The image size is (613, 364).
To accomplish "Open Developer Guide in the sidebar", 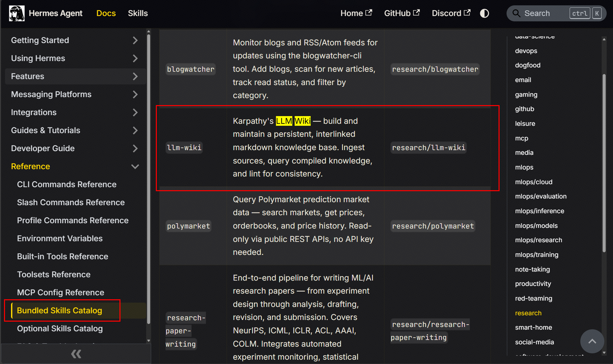I will click(43, 148).
